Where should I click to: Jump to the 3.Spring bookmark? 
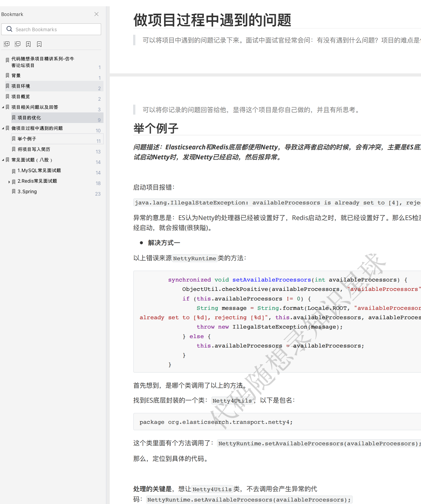coord(27,192)
